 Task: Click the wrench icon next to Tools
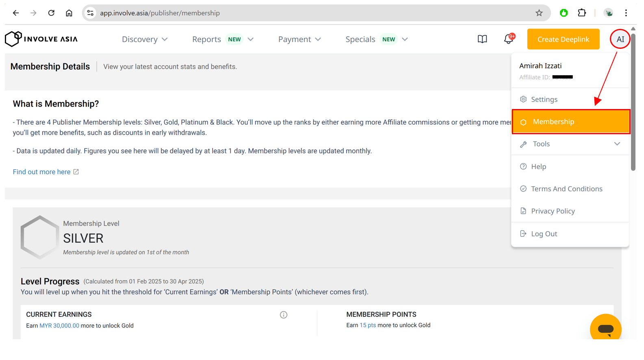pyautogui.click(x=523, y=144)
